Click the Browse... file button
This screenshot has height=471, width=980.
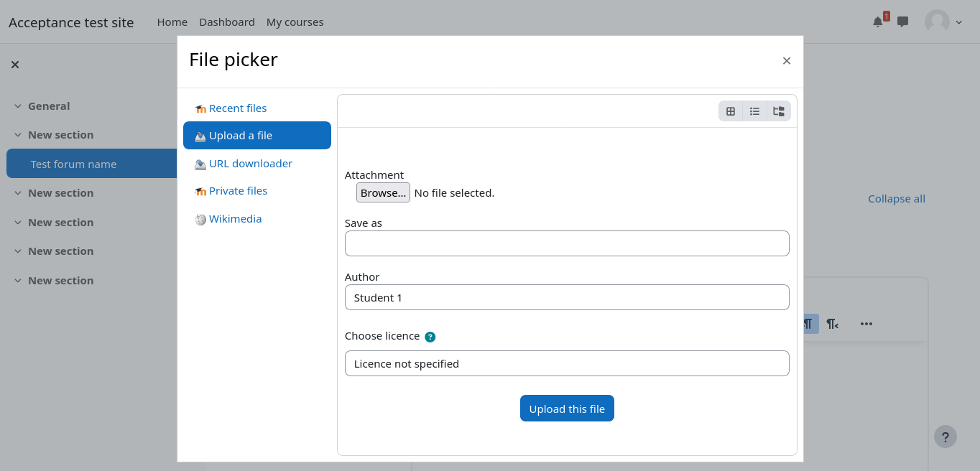tap(383, 192)
